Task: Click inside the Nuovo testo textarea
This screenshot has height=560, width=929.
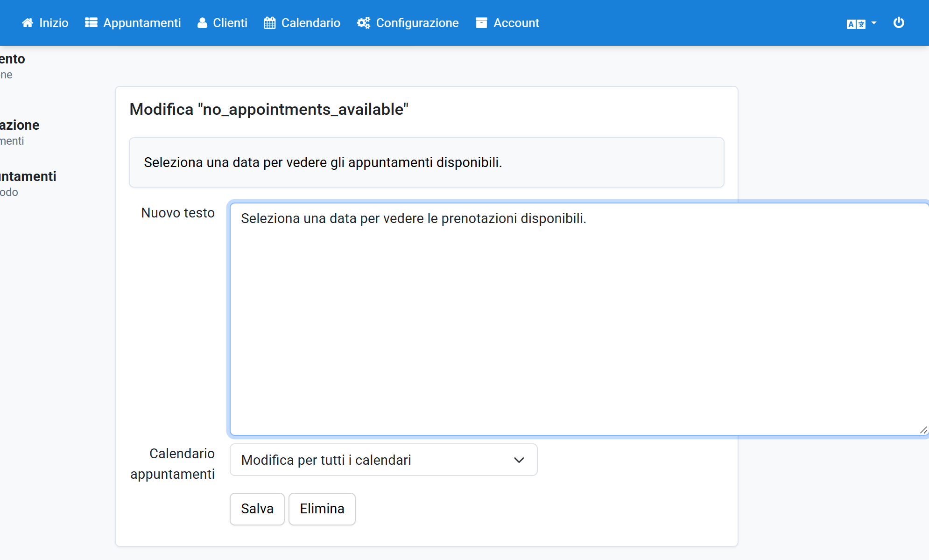Action: click(x=579, y=319)
